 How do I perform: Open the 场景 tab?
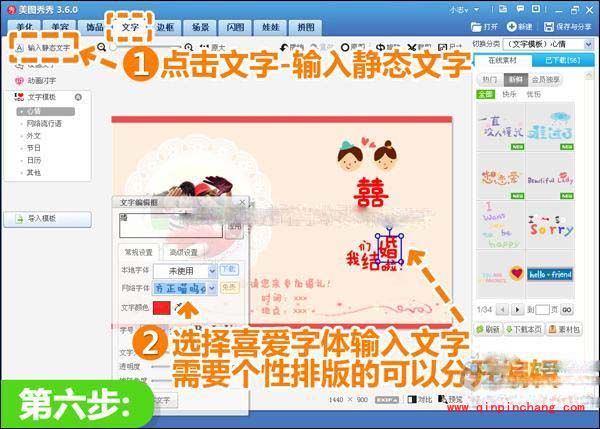[201, 27]
